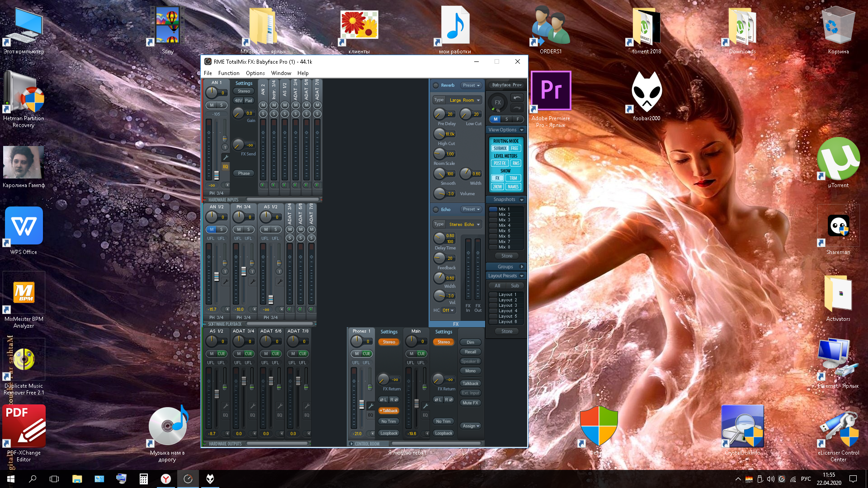Open the Options menu
Image resolution: width=868 pixels, height=488 pixels.
coord(255,73)
